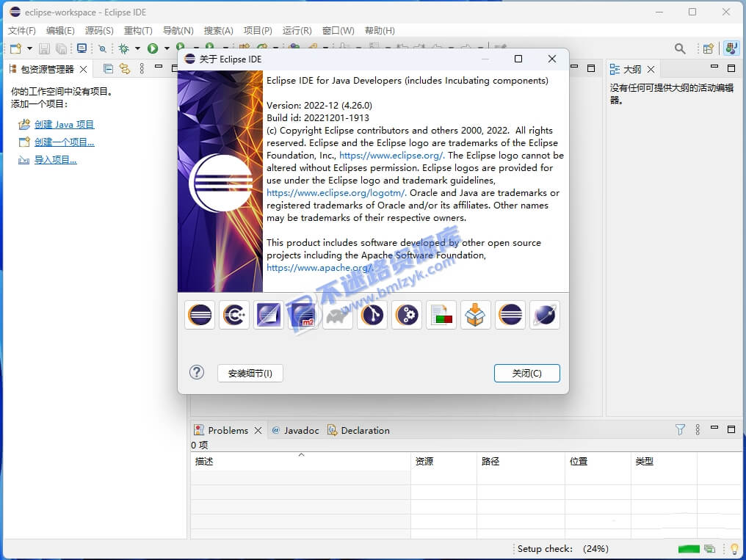Click the 路径 column header

[x=521, y=461]
